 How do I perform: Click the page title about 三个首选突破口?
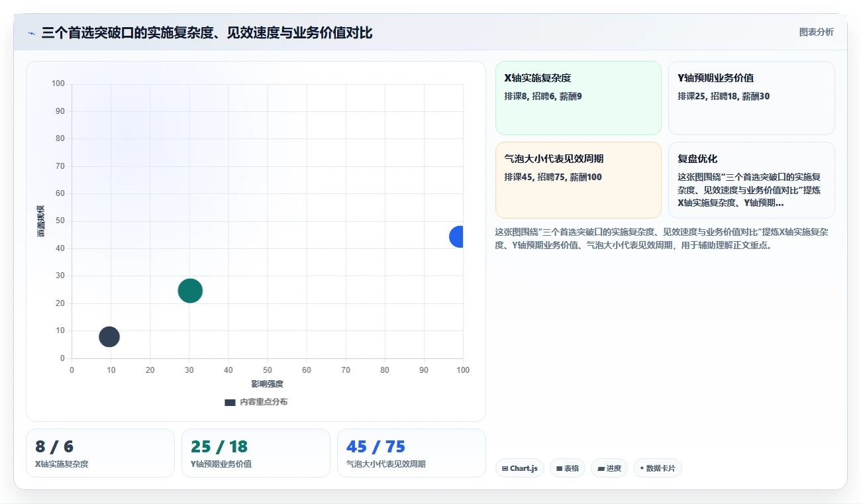click(207, 32)
